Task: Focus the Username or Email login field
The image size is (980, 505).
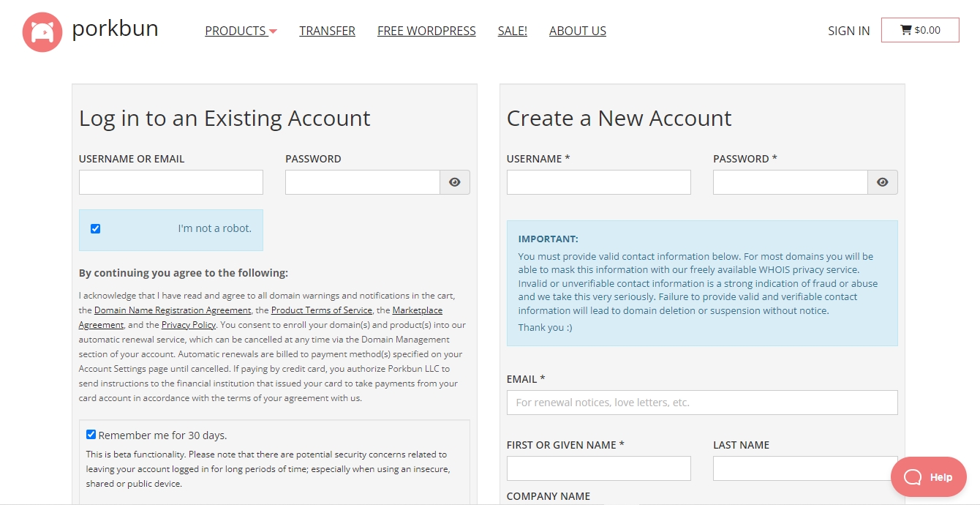Action: [170, 182]
